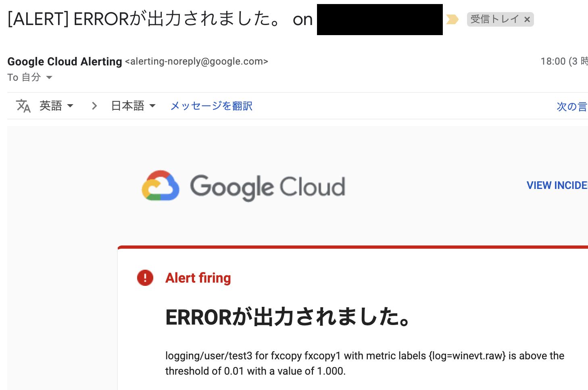588x390 pixels.
Task: Click the 18:00 timestamp
Action: pyautogui.click(x=553, y=61)
